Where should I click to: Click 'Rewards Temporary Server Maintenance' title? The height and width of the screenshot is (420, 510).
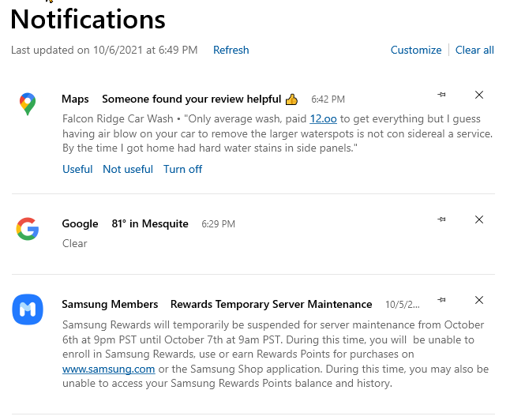272,304
